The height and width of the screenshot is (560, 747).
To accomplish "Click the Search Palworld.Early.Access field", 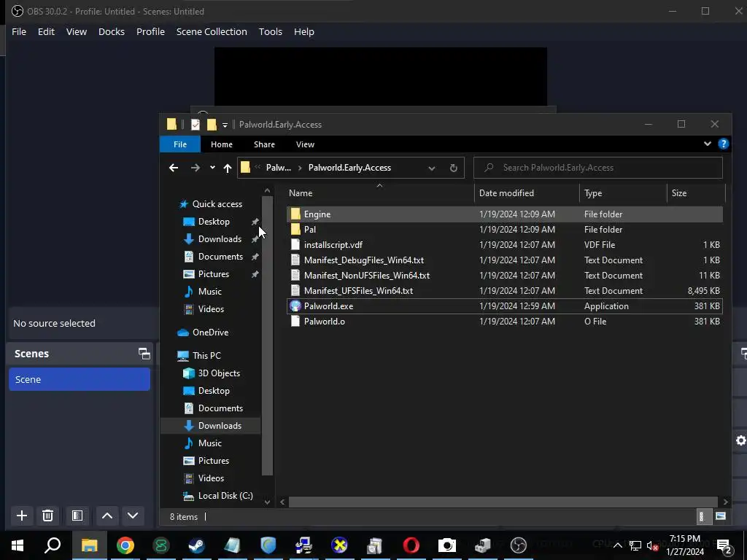I will [598, 168].
